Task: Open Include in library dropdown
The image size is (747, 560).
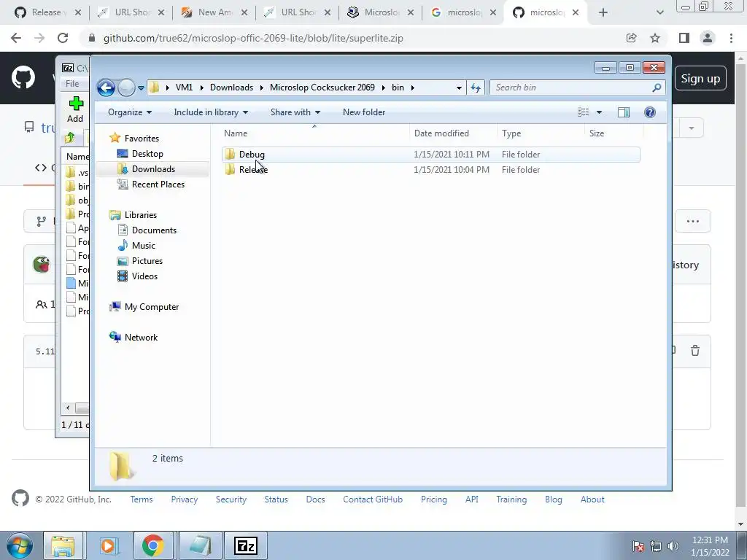Action: (x=211, y=112)
